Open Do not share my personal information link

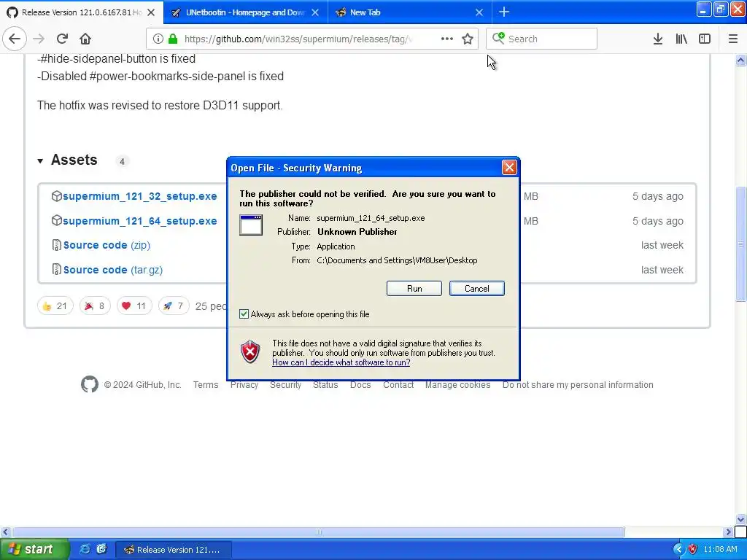click(x=578, y=385)
